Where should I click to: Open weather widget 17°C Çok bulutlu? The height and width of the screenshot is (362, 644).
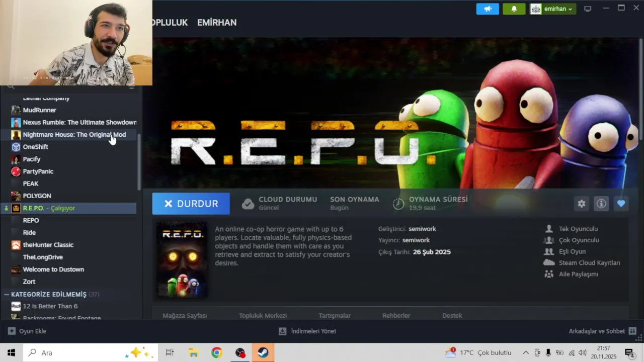click(478, 352)
